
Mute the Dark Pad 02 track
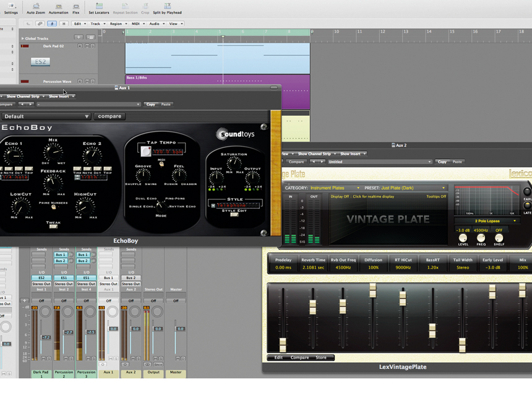tap(87, 46)
